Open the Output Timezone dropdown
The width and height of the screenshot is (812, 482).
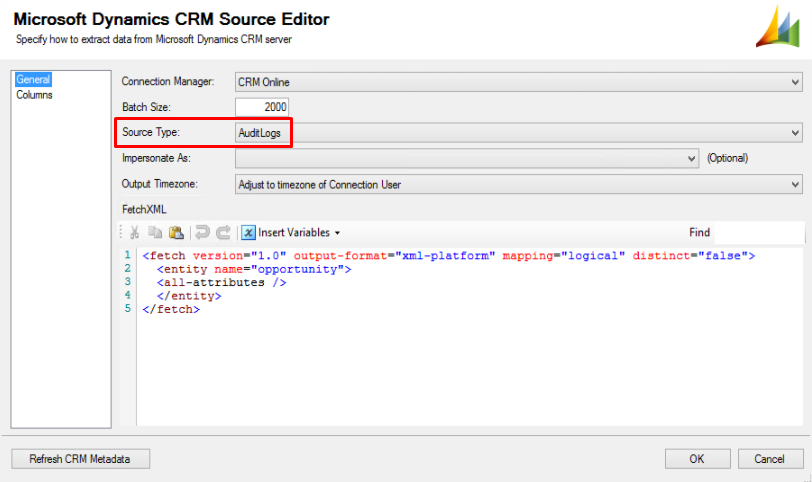point(795,184)
